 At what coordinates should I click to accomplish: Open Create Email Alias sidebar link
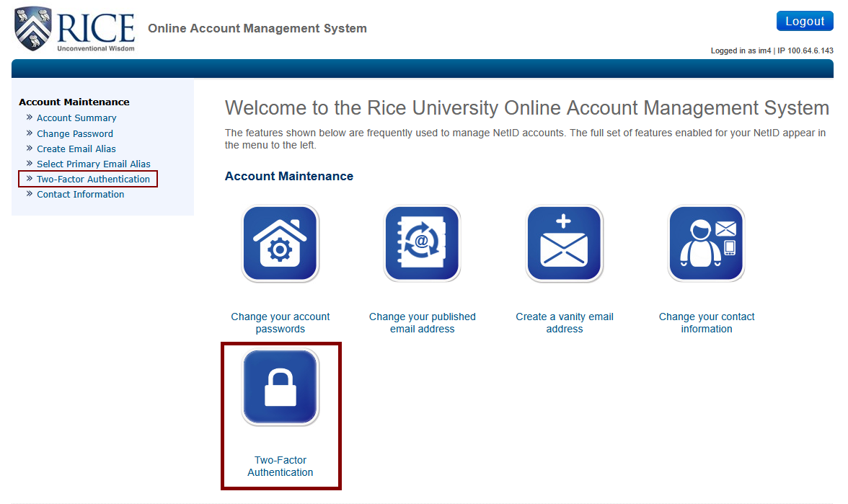coord(76,149)
